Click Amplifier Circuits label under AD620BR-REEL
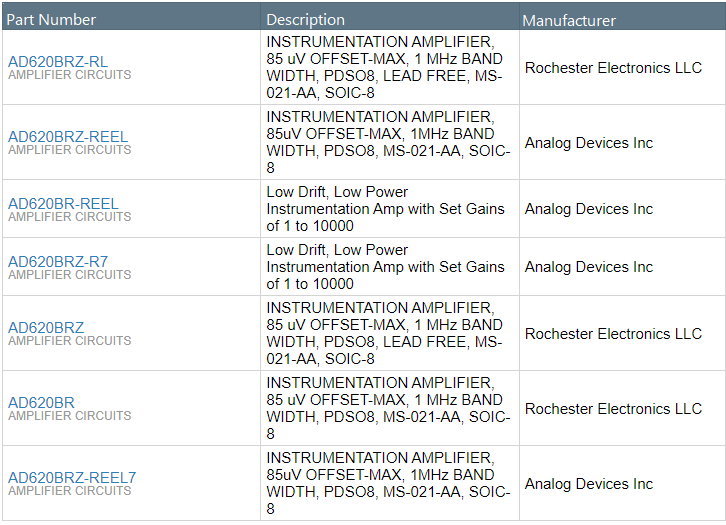Image resolution: width=726 pixels, height=525 pixels. (x=70, y=217)
